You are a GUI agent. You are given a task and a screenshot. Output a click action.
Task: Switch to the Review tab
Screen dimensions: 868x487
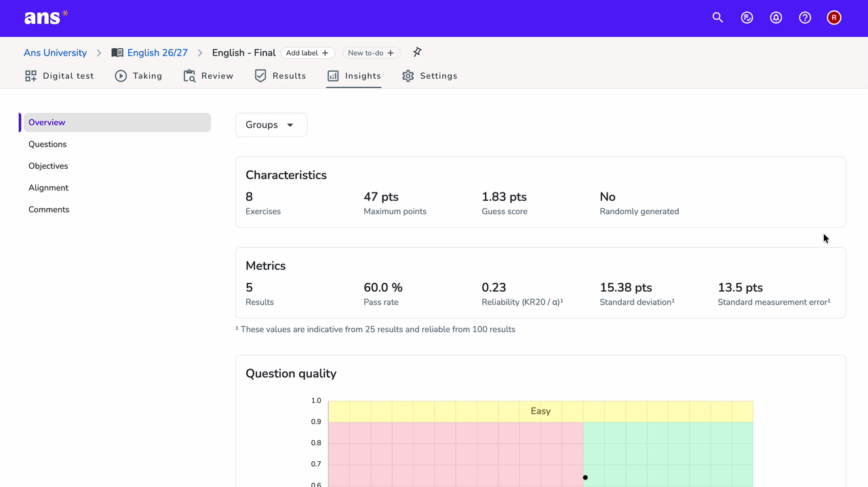pyautogui.click(x=209, y=76)
